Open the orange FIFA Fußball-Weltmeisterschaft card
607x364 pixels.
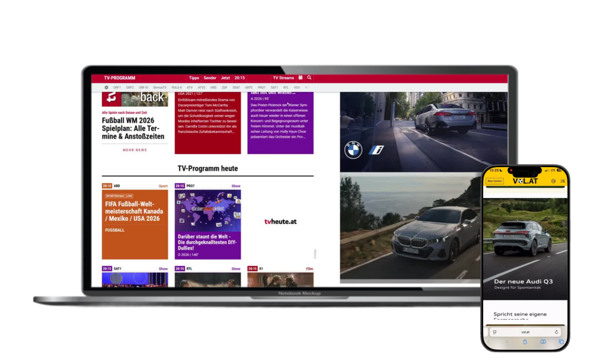click(x=135, y=224)
